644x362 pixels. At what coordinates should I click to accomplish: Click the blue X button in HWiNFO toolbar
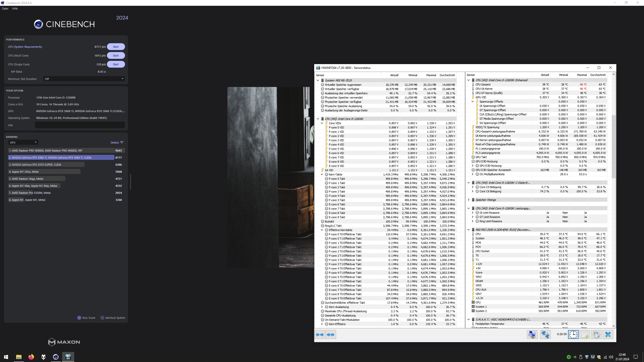608,335
